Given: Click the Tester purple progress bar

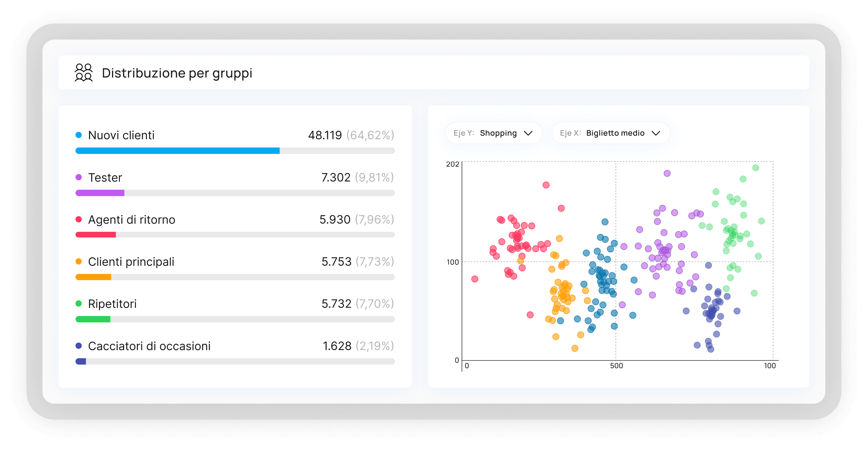Looking at the screenshot, I should pyautogui.click(x=100, y=193).
